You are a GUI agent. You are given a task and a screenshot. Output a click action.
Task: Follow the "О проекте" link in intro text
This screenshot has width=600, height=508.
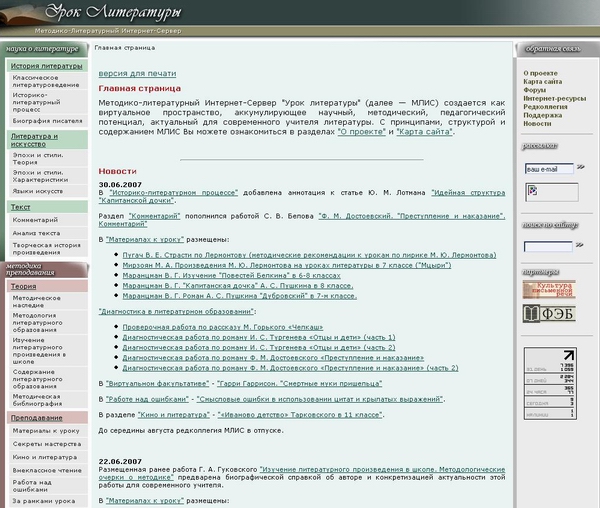(362, 132)
